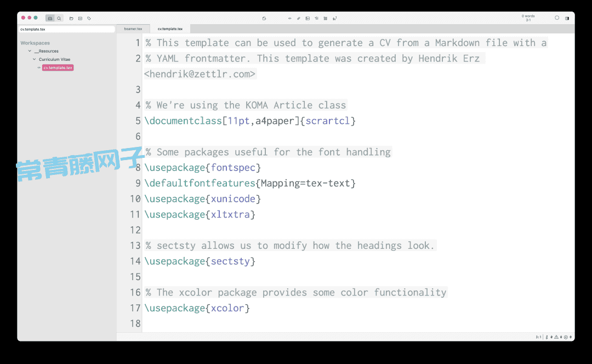Select the __Resources folder
Image resolution: width=592 pixels, height=364 pixels.
tap(47, 51)
